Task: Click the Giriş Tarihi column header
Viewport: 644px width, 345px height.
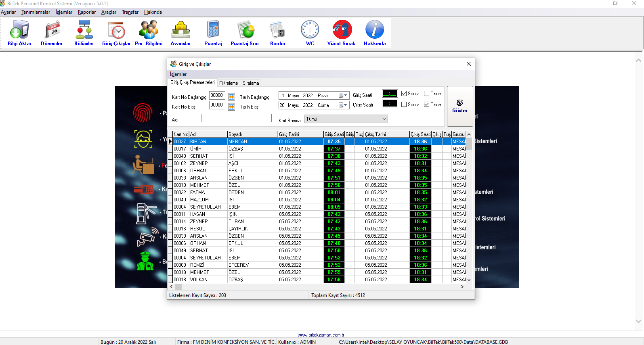Action: click(x=300, y=134)
